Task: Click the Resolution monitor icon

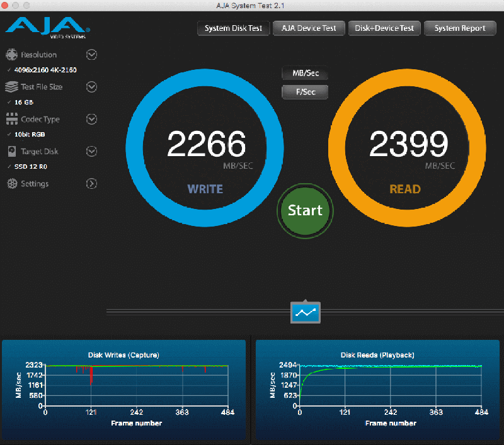Action: pyautogui.click(x=11, y=55)
